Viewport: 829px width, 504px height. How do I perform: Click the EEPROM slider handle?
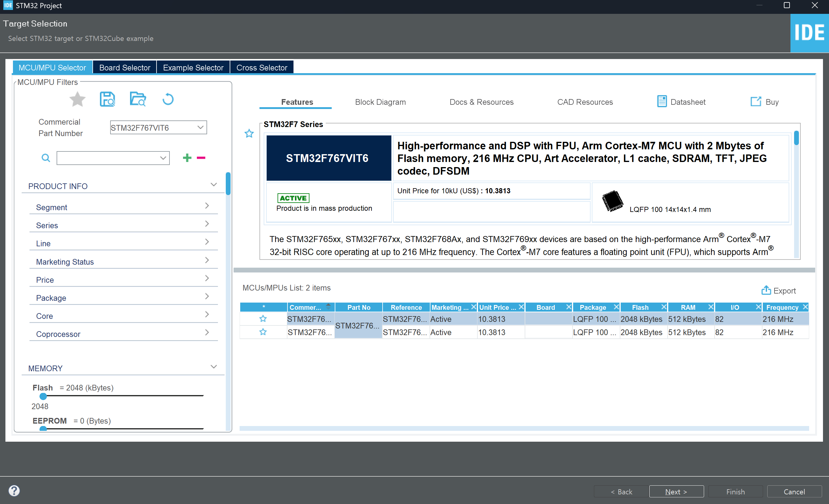tap(43, 429)
